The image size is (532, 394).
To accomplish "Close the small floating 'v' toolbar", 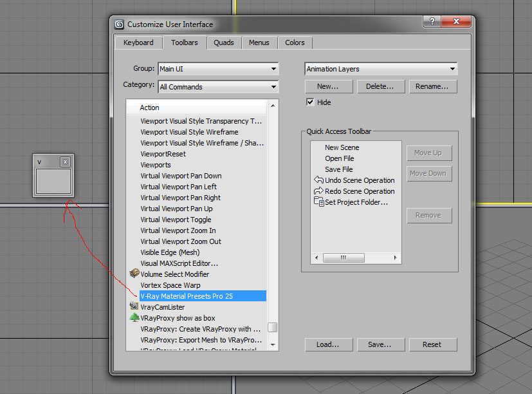I will pyautogui.click(x=65, y=162).
